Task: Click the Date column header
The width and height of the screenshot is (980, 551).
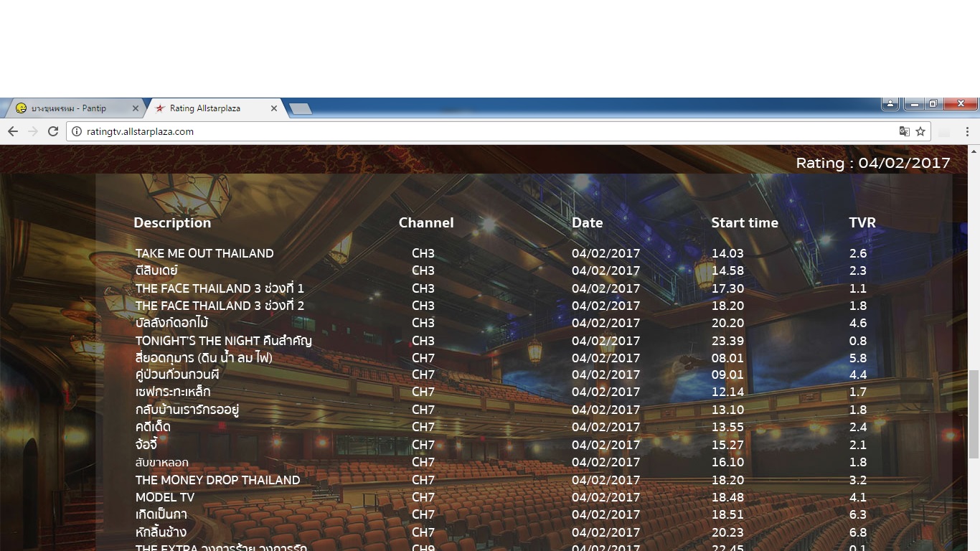Action: click(587, 222)
